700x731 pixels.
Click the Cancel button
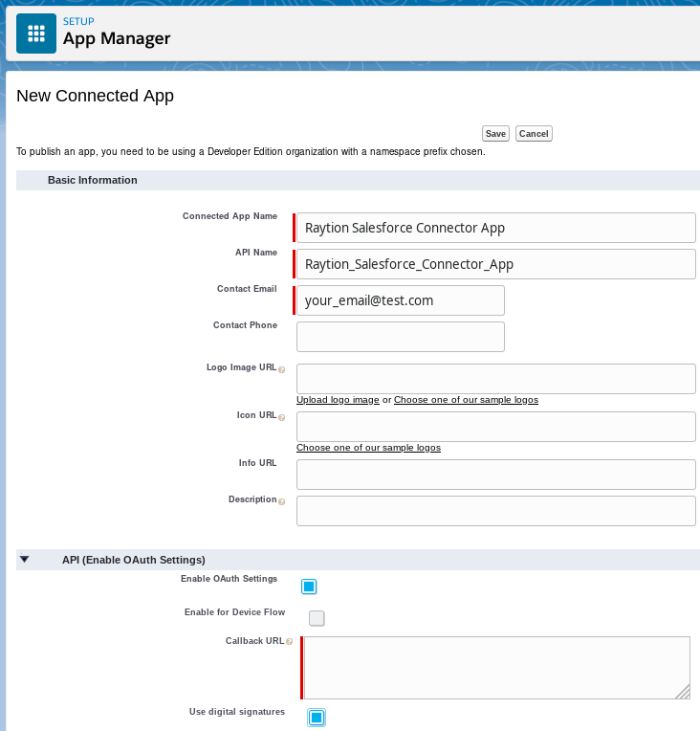pyautogui.click(x=534, y=134)
